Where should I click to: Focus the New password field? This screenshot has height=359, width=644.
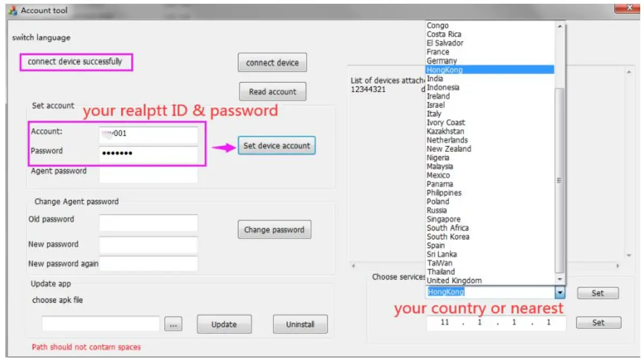click(x=148, y=245)
